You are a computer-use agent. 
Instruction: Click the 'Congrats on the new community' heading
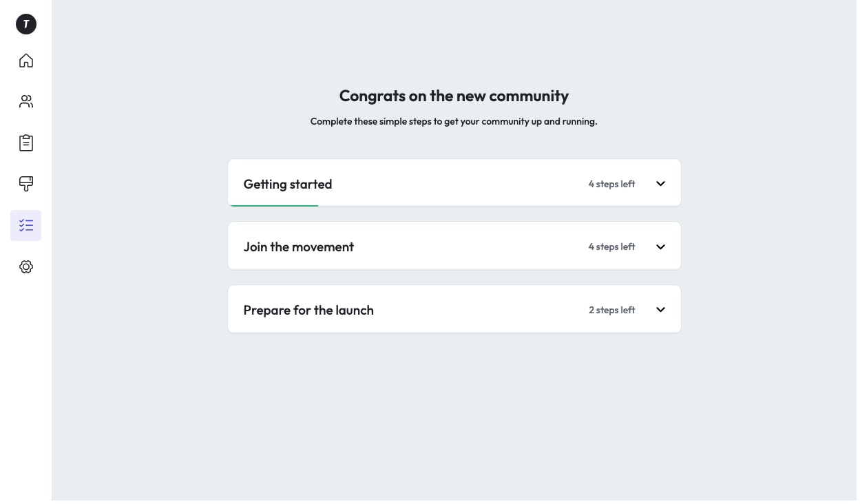pos(454,96)
